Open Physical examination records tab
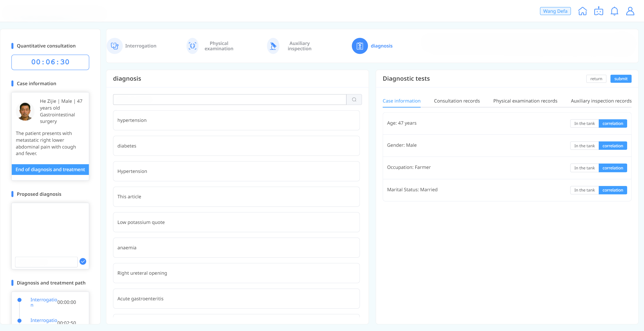This screenshot has width=644, height=331. 525,101
